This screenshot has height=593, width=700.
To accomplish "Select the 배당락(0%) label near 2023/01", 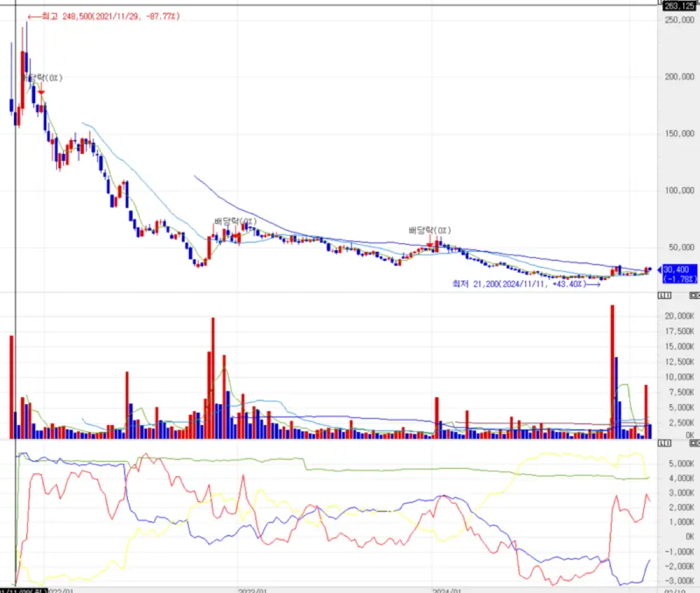I will [x=235, y=221].
